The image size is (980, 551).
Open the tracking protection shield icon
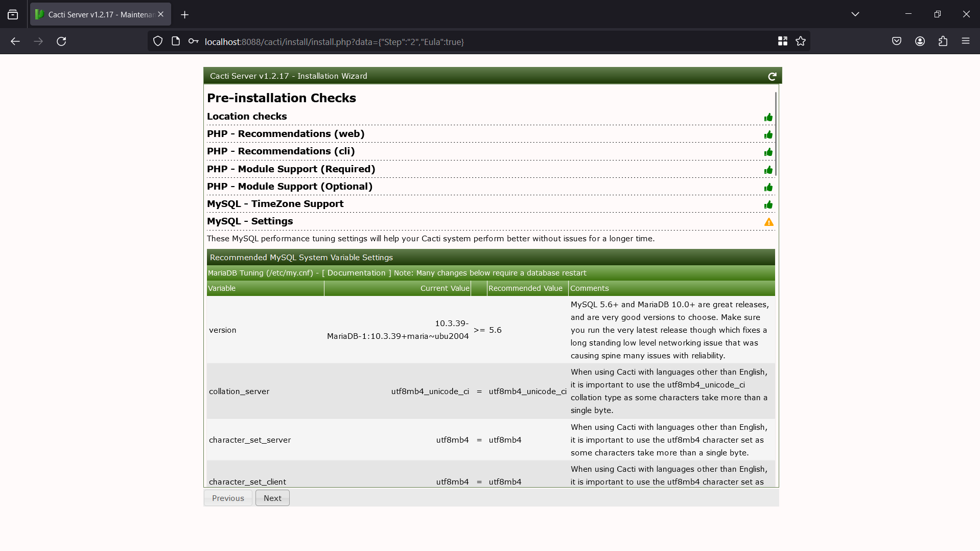point(158,41)
